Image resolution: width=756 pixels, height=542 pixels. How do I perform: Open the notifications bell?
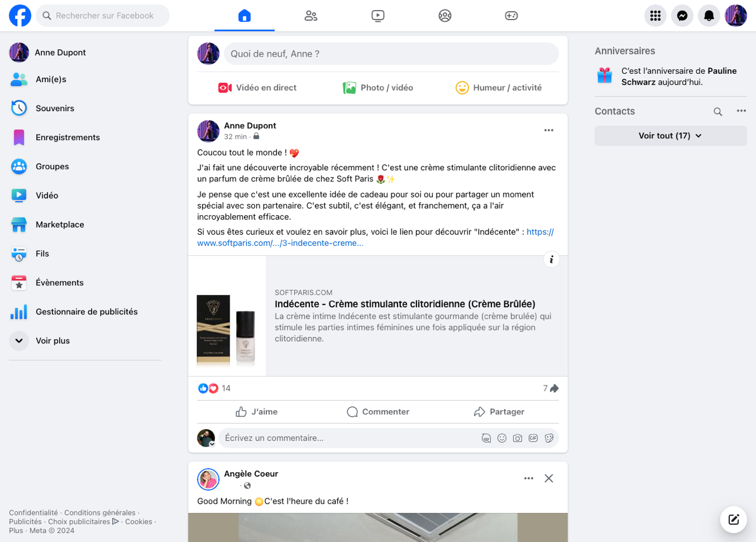(709, 16)
